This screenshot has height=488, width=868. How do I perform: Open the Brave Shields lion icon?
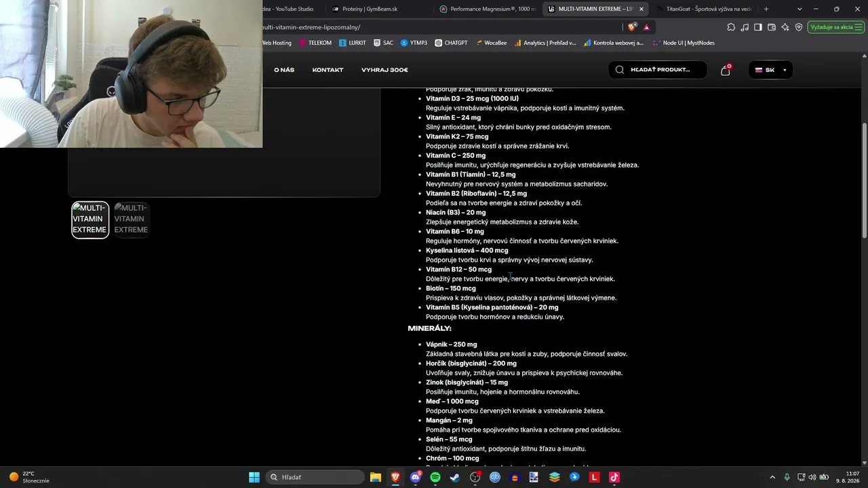point(632,27)
